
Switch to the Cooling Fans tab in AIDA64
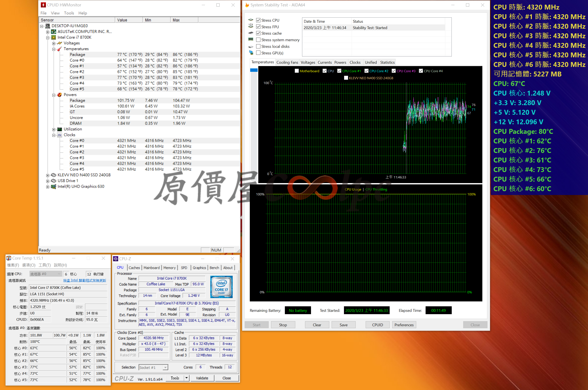pos(287,62)
